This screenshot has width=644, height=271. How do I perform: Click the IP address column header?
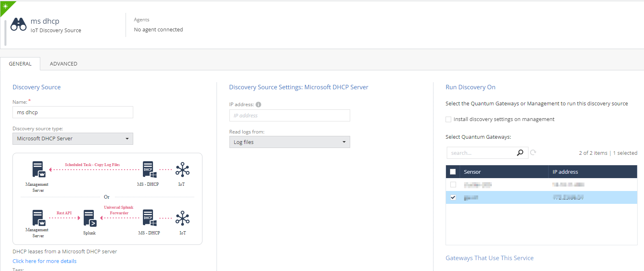coord(592,172)
